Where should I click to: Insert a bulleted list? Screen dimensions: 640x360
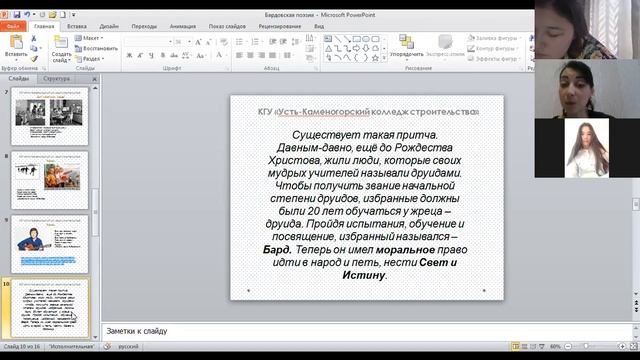coord(240,42)
